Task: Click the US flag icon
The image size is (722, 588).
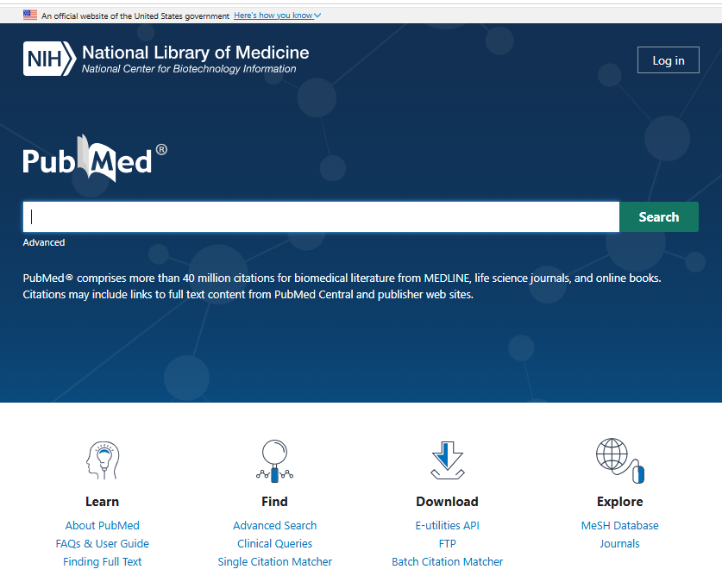Action: tap(30, 16)
